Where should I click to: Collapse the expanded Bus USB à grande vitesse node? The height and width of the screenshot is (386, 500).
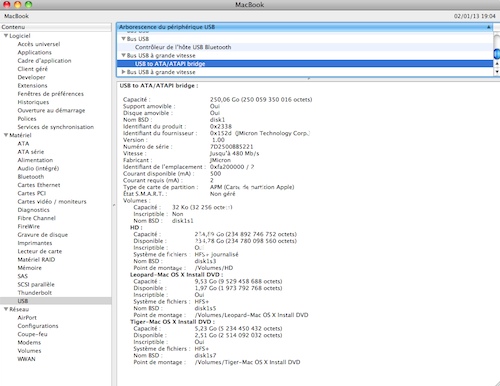pos(123,55)
